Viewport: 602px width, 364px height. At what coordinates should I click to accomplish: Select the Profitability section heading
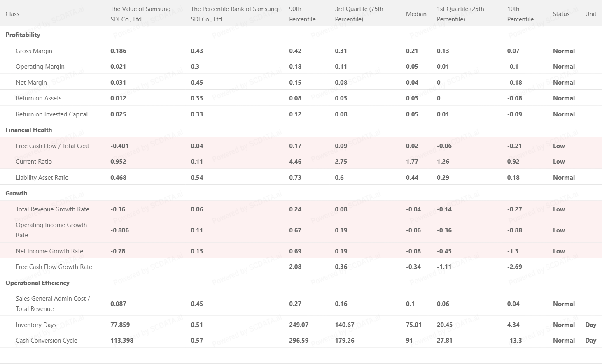[23, 35]
